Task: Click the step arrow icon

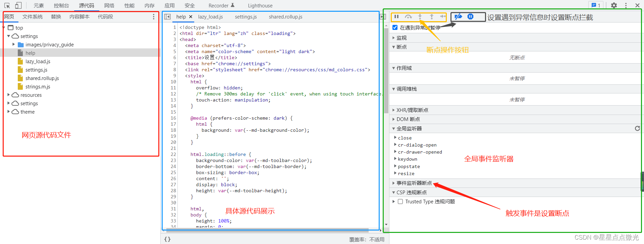Action: click(x=443, y=16)
